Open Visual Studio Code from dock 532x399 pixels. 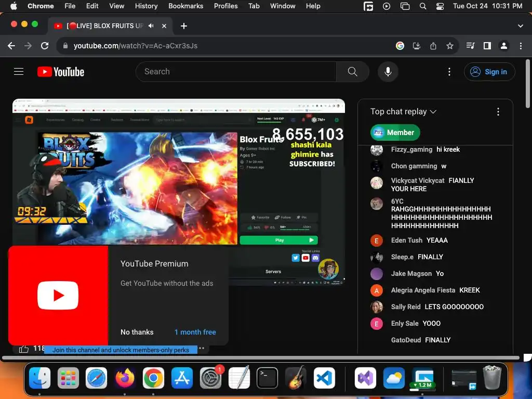click(324, 378)
